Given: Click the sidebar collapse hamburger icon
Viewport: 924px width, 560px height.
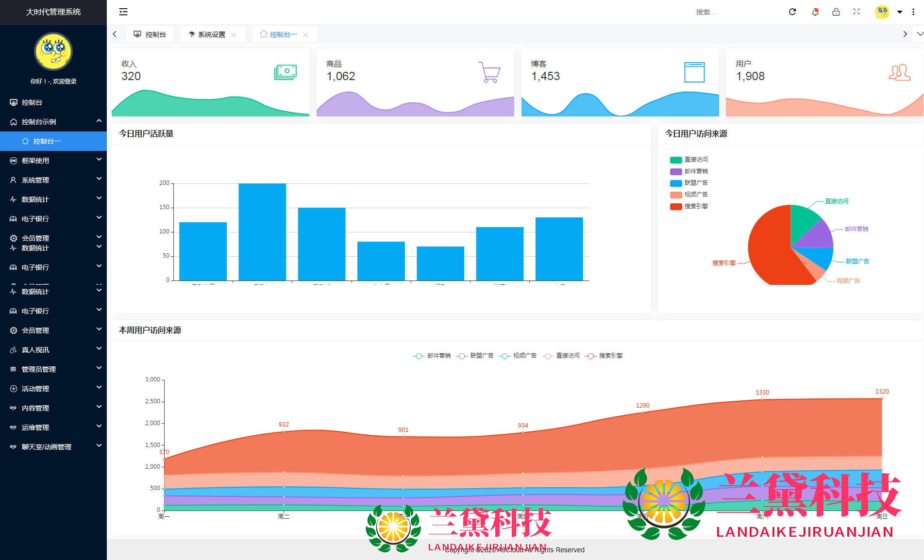Looking at the screenshot, I should coord(123,12).
